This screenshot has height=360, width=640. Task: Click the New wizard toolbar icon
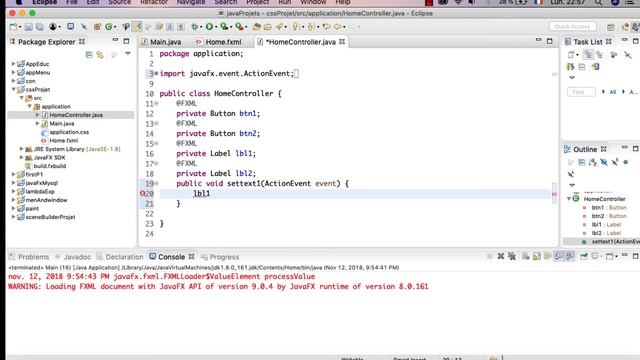(x=13, y=27)
